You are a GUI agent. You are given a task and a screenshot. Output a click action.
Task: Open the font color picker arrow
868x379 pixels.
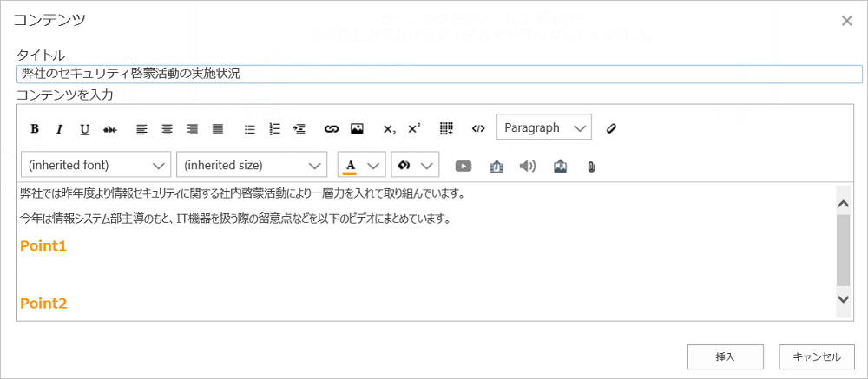tap(374, 165)
